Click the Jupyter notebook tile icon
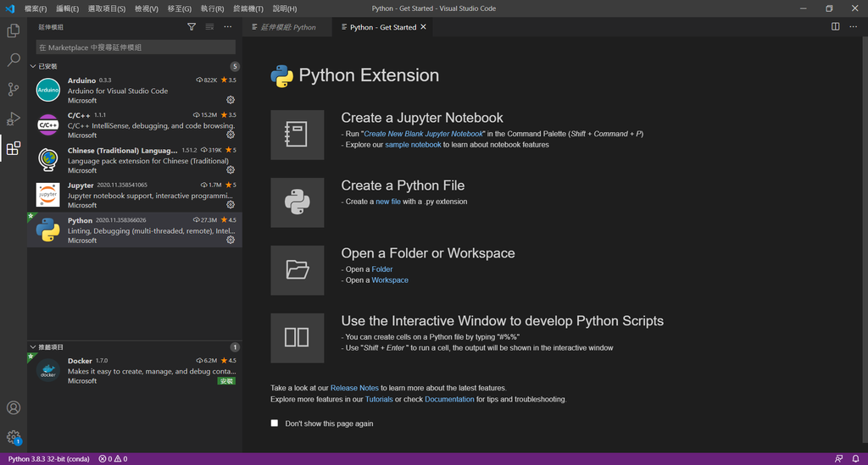Viewport: 868px width, 465px height. coord(298,135)
